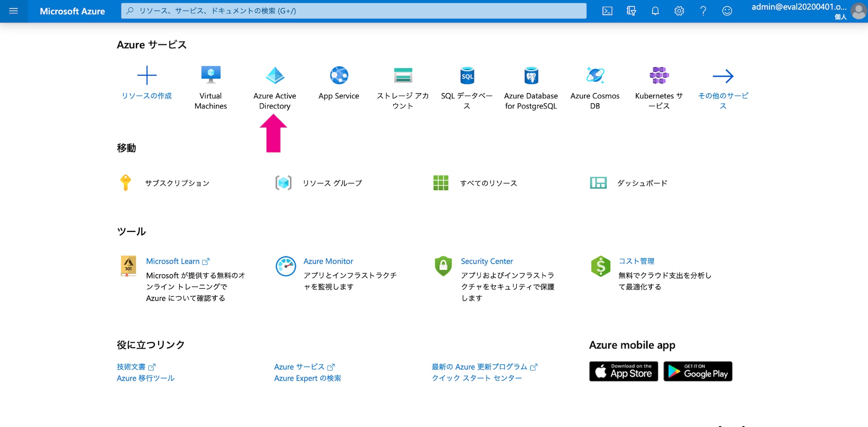Open the Azure Active Directory icon
The height and width of the screenshot is (427, 868).
(275, 75)
